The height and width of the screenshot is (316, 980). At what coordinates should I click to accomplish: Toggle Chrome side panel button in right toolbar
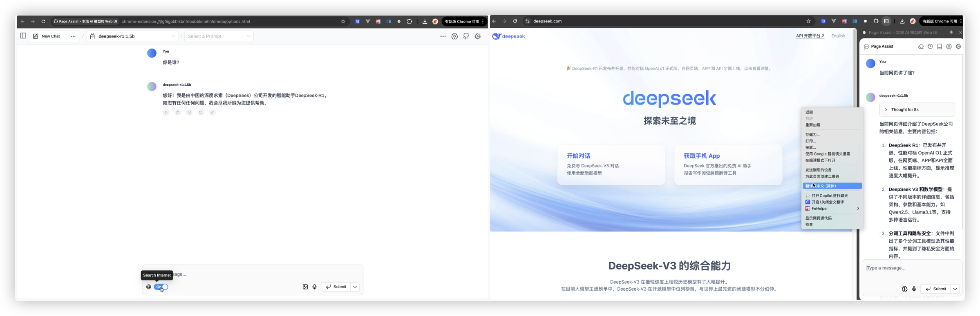pos(886,21)
